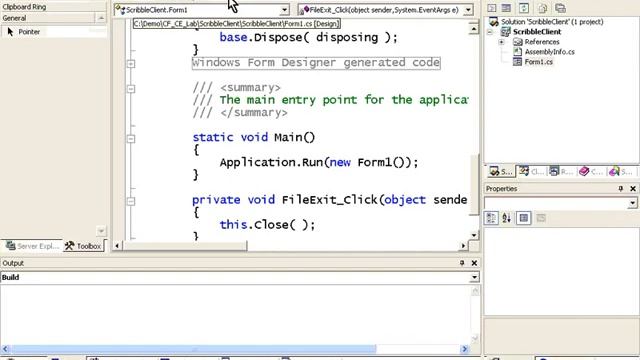Switch to Server Explorer tab
This screenshot has height=360, width=640.
point(32,246)
